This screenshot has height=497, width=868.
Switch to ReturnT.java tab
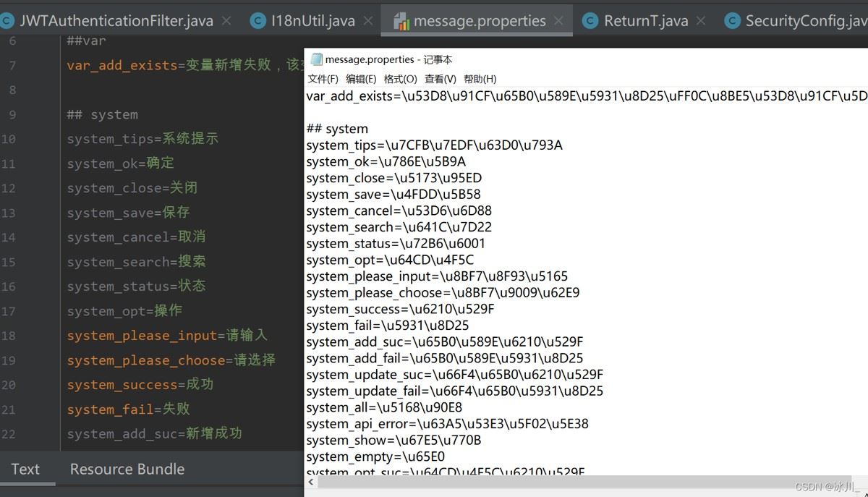point(646,21)
